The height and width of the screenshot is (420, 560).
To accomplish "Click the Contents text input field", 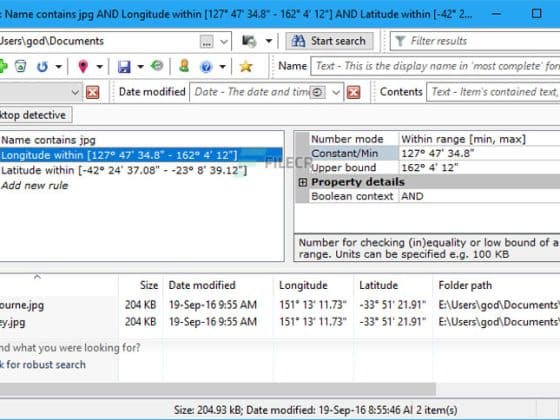I will [493, 92].
